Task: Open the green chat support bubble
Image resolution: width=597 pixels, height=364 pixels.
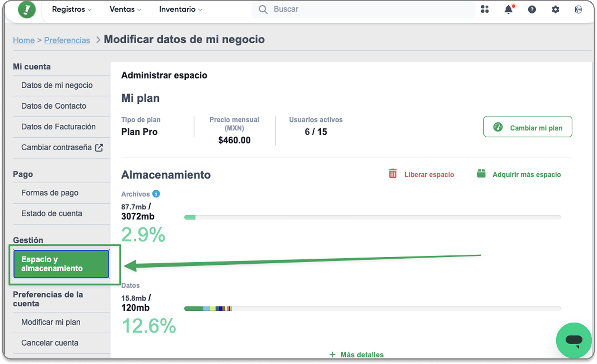Action: coord(574,340)
